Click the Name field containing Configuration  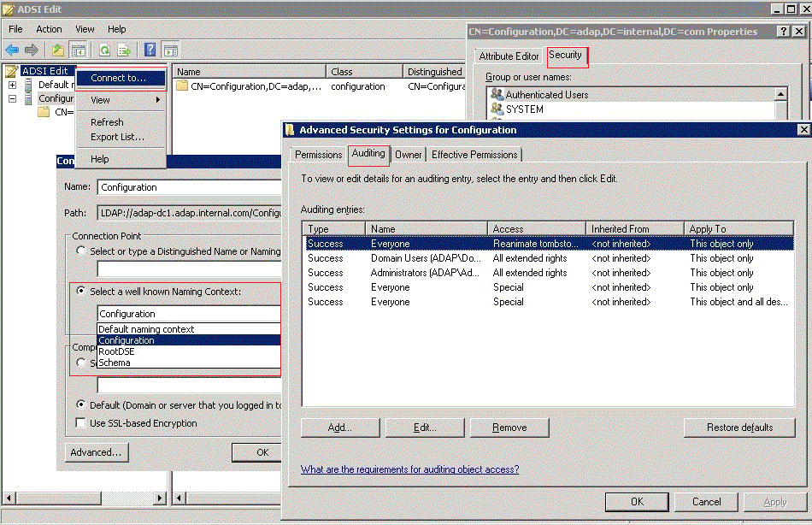point(190,187)
